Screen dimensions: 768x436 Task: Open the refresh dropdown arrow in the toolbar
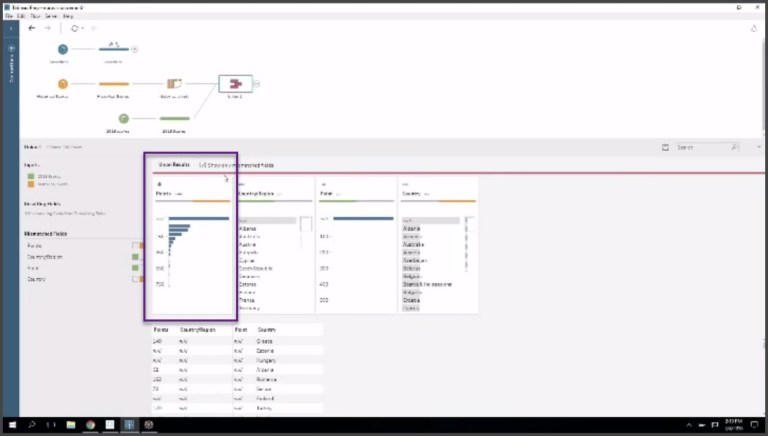point(83,28)
